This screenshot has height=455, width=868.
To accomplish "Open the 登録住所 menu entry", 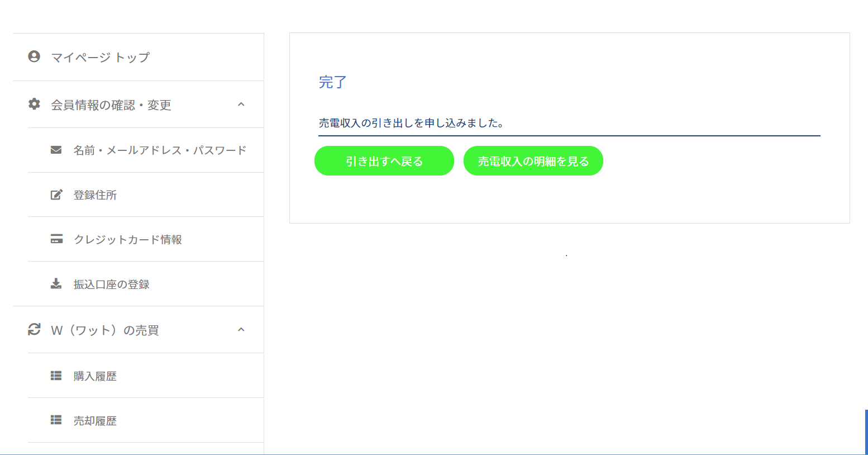I will coord(96,195).
